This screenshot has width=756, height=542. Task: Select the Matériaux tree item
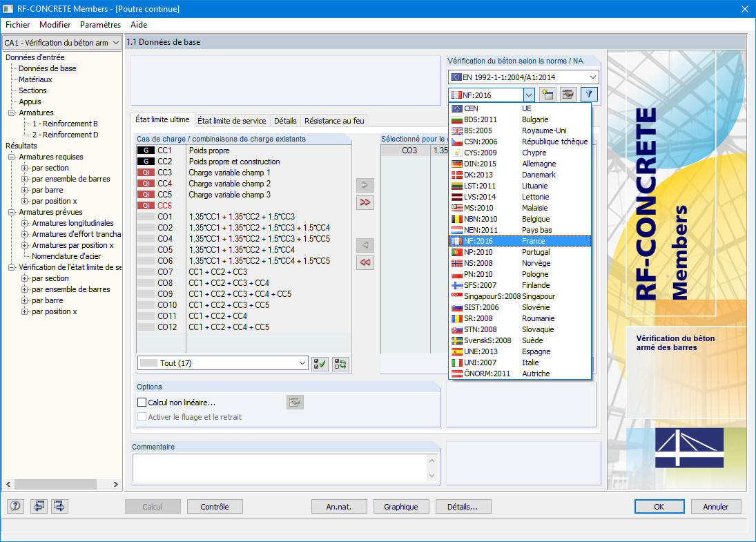[x=35, y=79]
